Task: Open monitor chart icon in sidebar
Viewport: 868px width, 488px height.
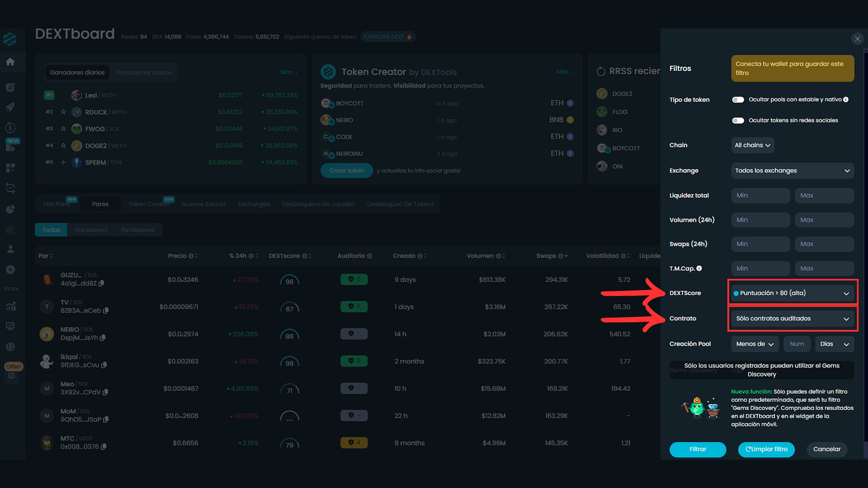Action: [x=10, y=326]
